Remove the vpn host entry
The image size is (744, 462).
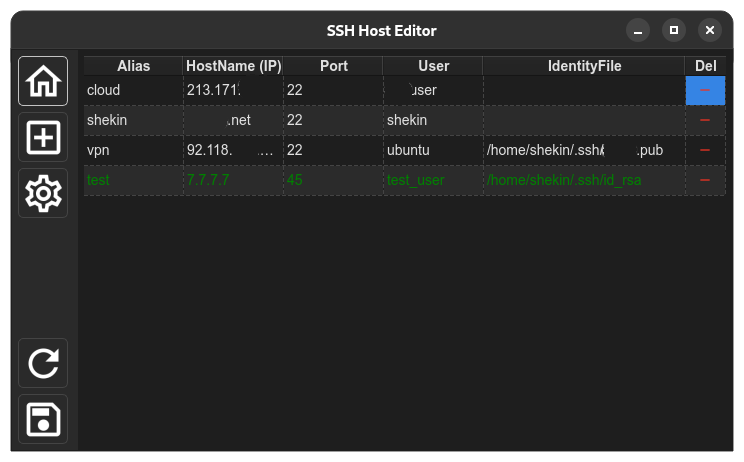point(705,150)
